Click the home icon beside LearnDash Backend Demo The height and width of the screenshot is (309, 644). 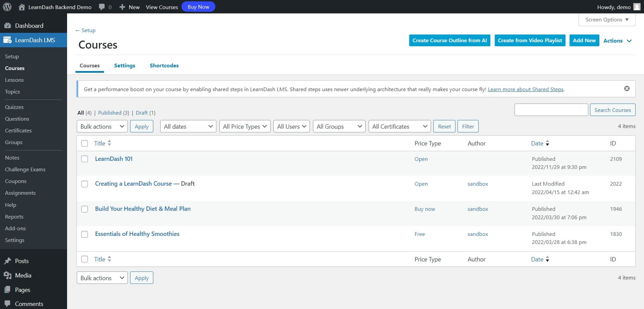pos(22,7)
